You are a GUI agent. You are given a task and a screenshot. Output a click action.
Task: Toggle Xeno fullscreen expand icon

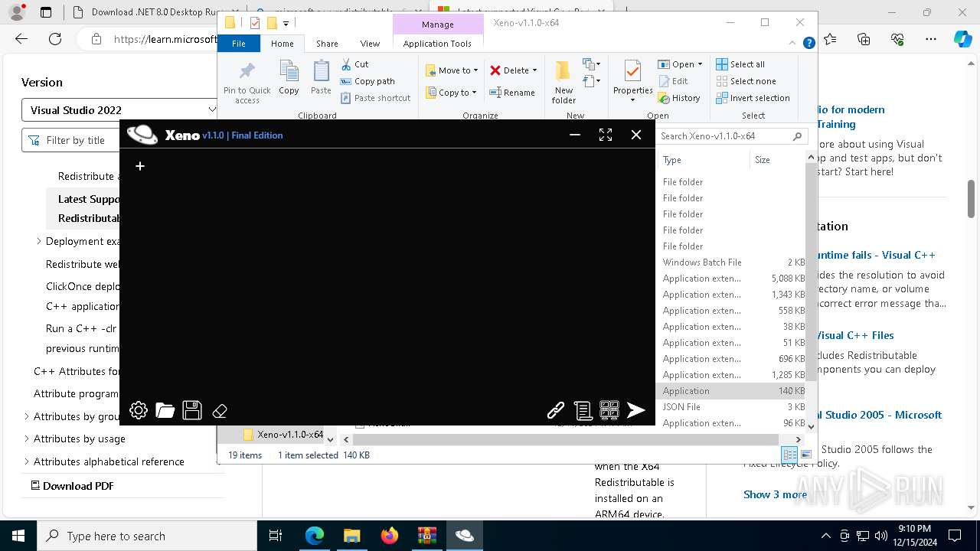[x=606, y=135]
